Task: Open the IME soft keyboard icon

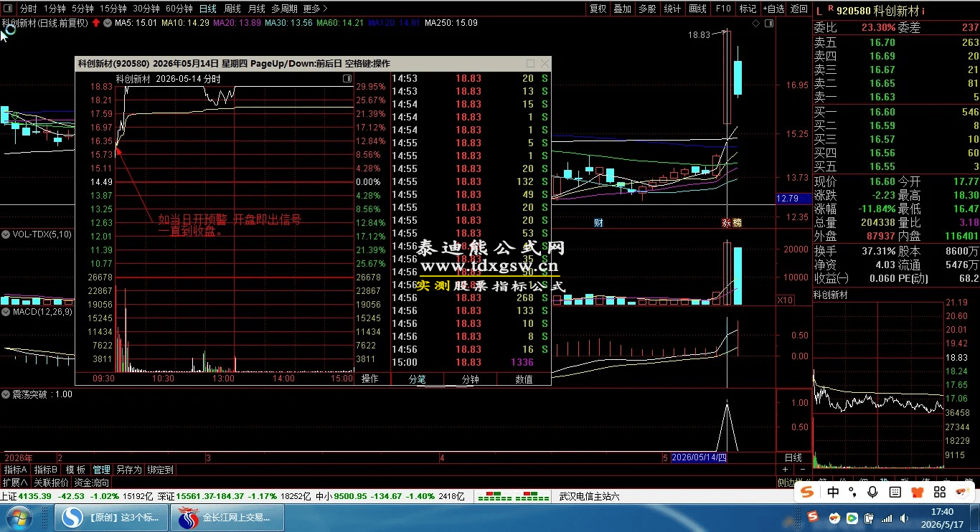Action: [895, 492]
